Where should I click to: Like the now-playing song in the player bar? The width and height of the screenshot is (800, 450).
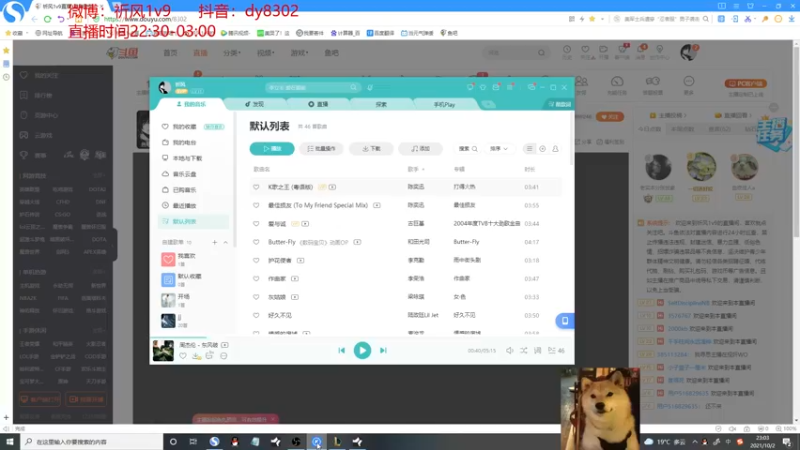(x=183, y=356)
